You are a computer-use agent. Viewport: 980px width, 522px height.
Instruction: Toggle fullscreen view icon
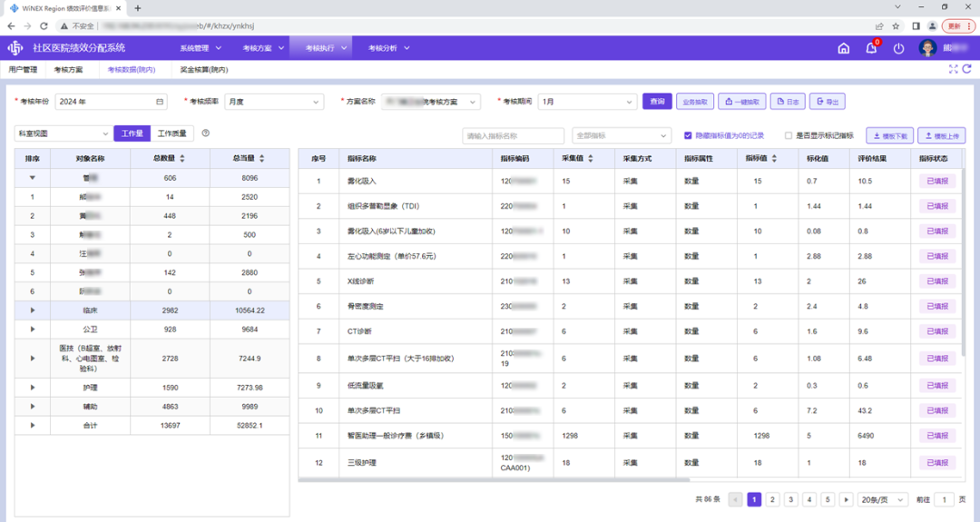(x=954, y=69)
